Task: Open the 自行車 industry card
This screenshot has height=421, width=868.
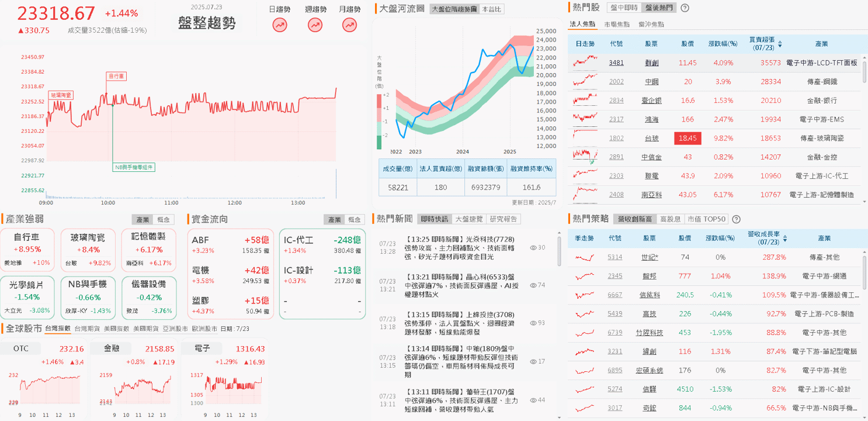Action: point(27,249)
